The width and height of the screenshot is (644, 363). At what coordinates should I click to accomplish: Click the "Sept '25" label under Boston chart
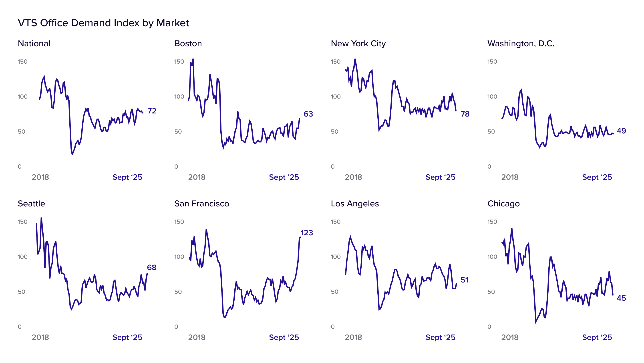(284, 177)
